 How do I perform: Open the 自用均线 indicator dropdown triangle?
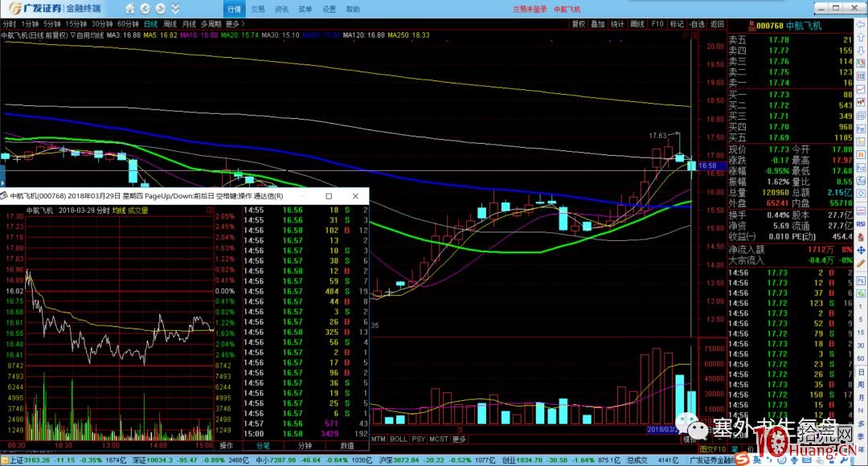pos(73,35)
